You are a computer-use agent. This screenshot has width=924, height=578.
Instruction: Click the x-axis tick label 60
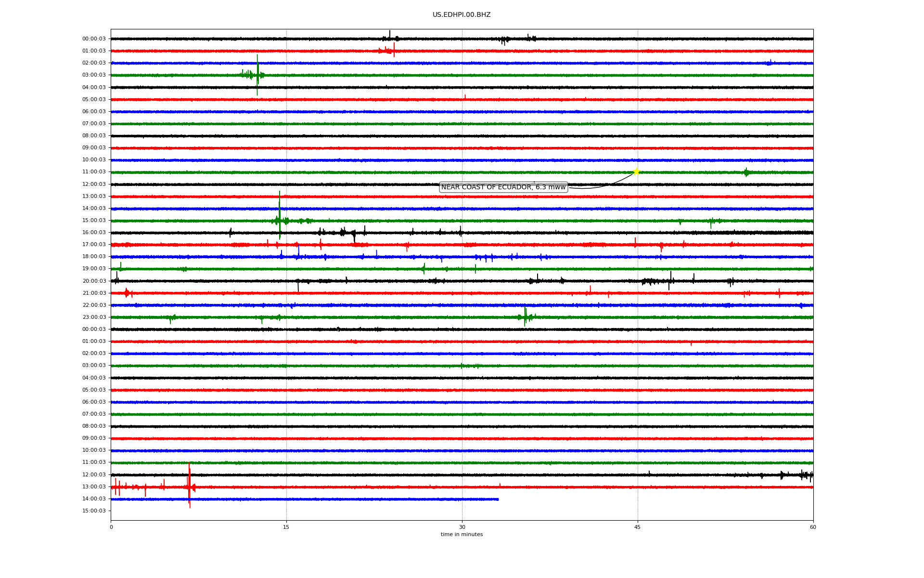(813, 527)
